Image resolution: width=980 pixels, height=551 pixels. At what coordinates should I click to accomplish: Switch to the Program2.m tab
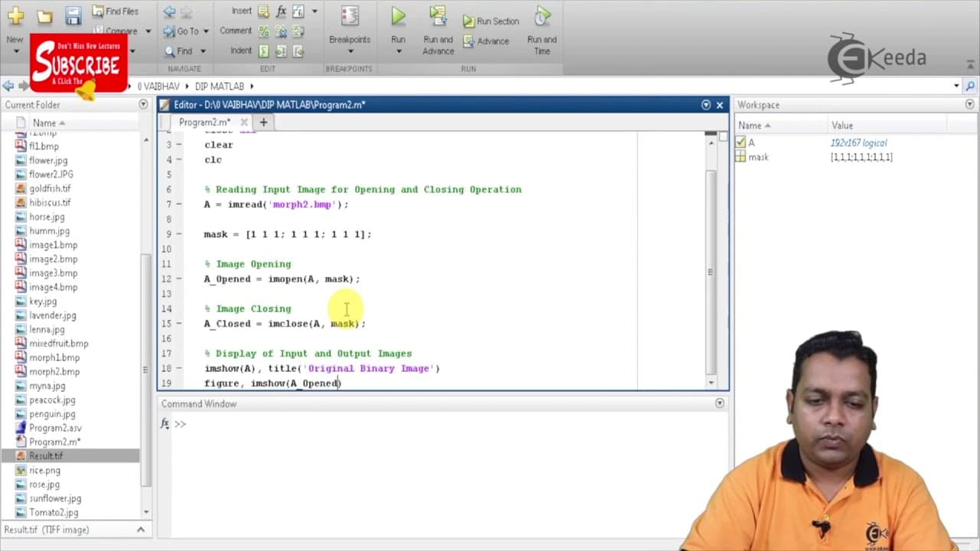[204, 122]
